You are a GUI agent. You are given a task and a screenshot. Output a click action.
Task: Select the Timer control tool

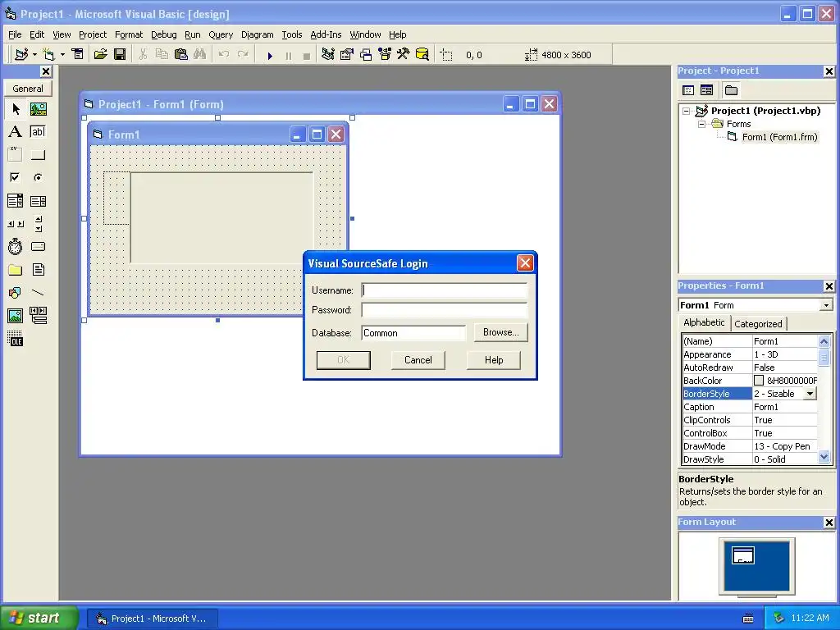16,246
